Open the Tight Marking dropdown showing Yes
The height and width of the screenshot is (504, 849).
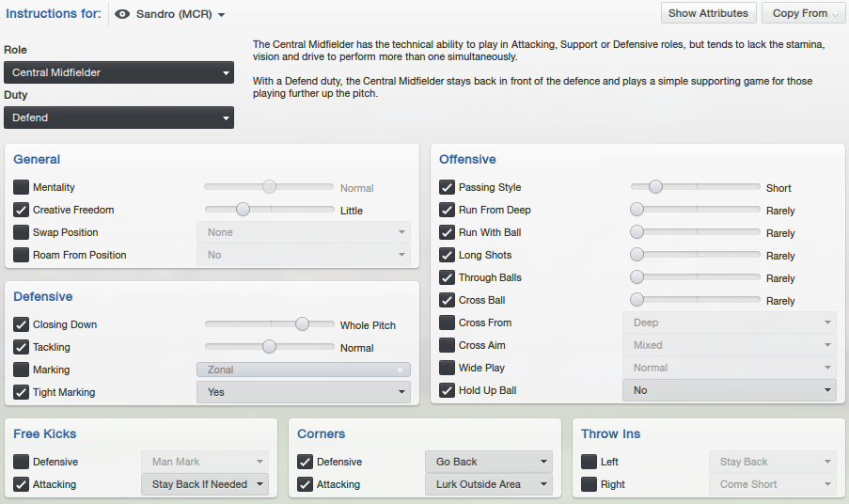(303, 392)
